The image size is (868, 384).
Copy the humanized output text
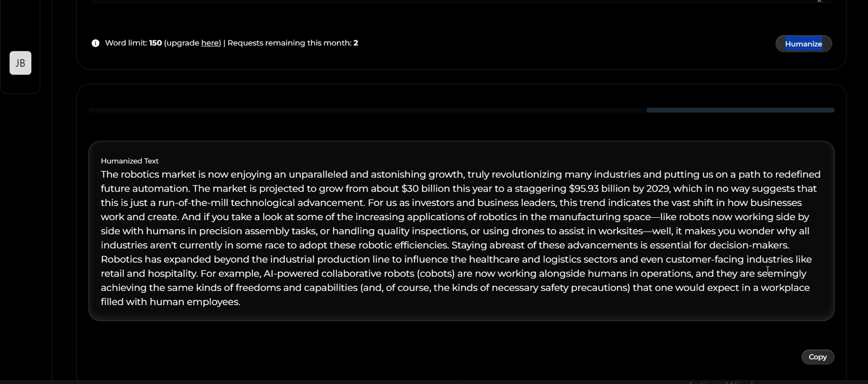pyautogui.click(x=817, y=357)
